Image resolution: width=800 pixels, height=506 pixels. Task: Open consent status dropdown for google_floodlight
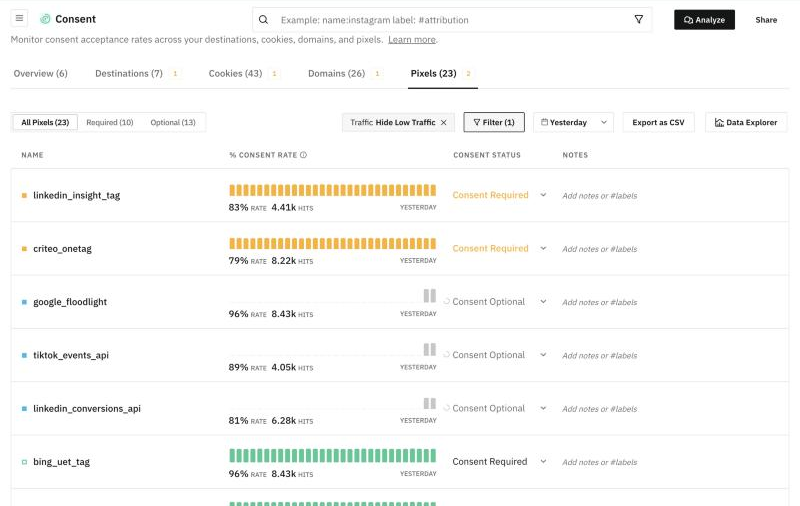click(543, 301)
